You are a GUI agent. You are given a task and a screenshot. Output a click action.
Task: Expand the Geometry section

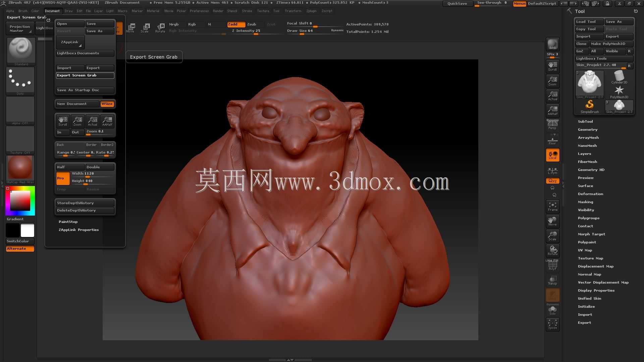(x=588, y=129)
